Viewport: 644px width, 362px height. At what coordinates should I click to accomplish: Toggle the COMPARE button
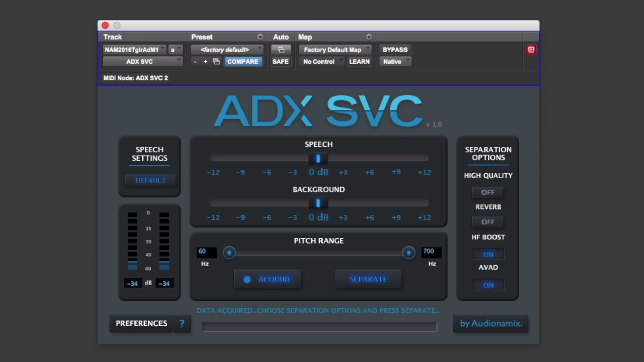[243, 62]
